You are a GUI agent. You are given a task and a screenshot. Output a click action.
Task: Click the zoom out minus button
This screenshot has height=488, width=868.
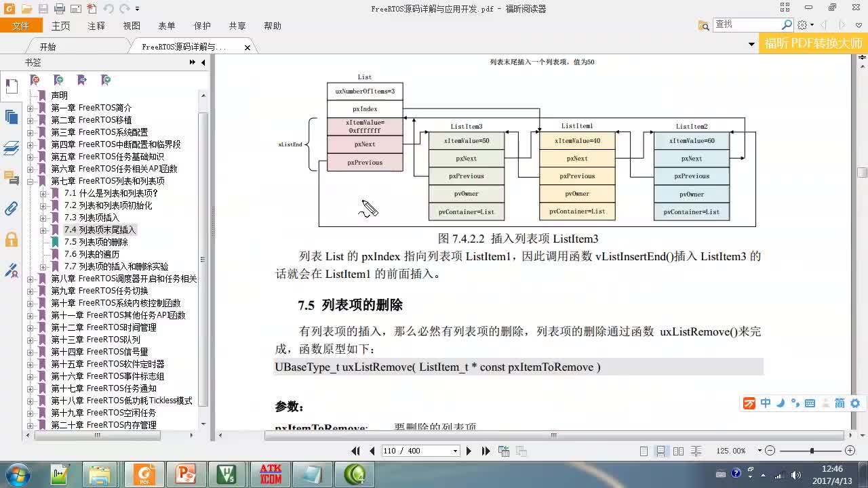pyautogui.click(x=770, y=451)
